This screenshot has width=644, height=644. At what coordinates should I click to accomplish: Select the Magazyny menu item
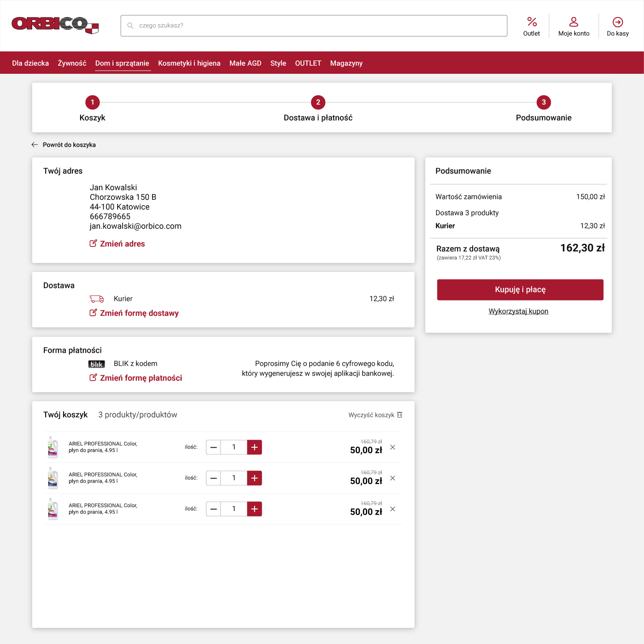346,63
